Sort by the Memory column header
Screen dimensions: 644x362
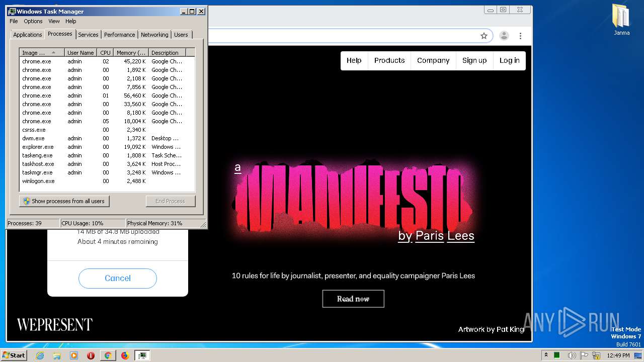pos(131,52)
